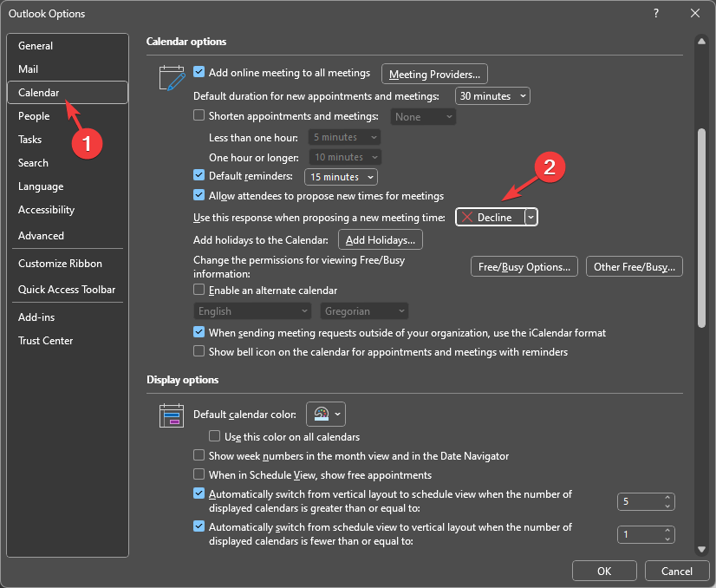Click the calendar color icon in Display options

[172, 415]
